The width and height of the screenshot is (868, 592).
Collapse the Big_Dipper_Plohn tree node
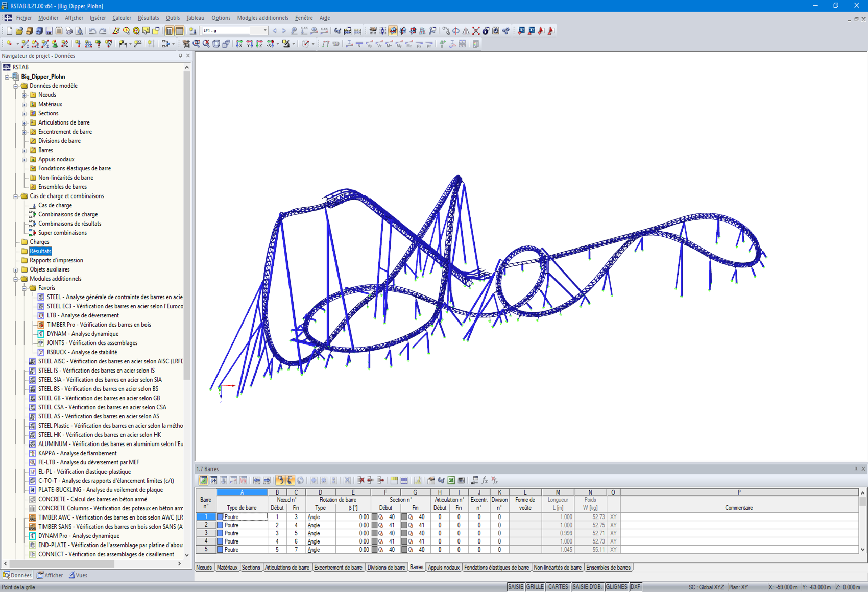7,77
